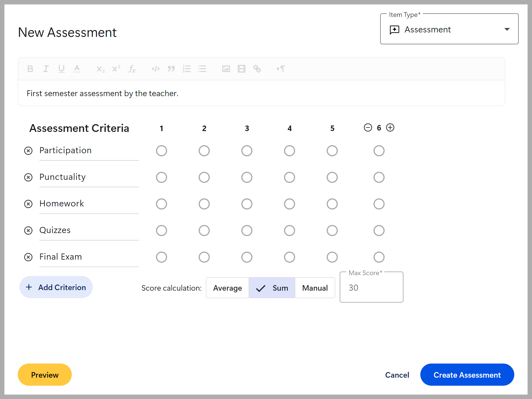
Task: Create numbered list
Action: click(x=187, y=69)
